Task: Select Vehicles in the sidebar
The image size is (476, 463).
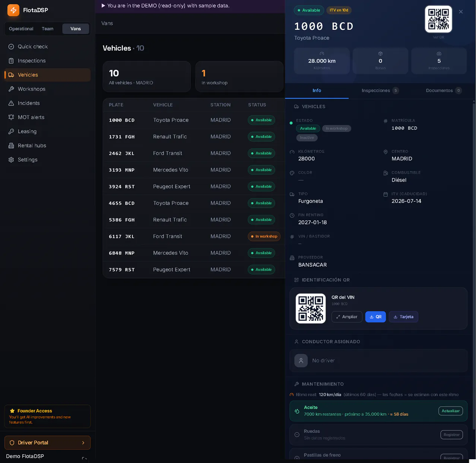Action: (x=47, y=75)
